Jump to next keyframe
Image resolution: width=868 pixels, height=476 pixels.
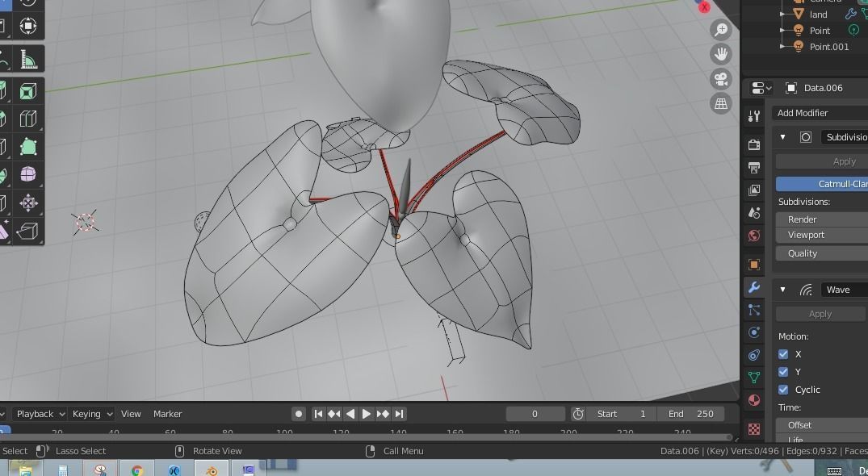(x=383, y=414)
